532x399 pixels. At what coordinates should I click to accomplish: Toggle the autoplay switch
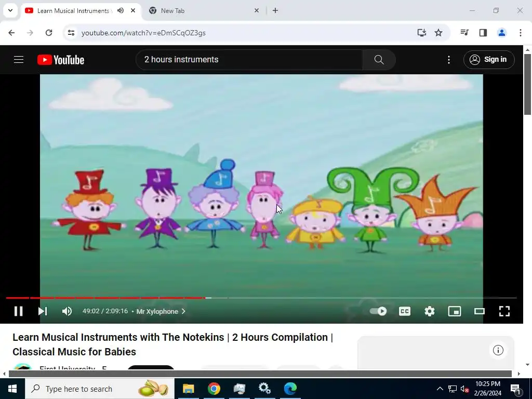pos(378,311)
